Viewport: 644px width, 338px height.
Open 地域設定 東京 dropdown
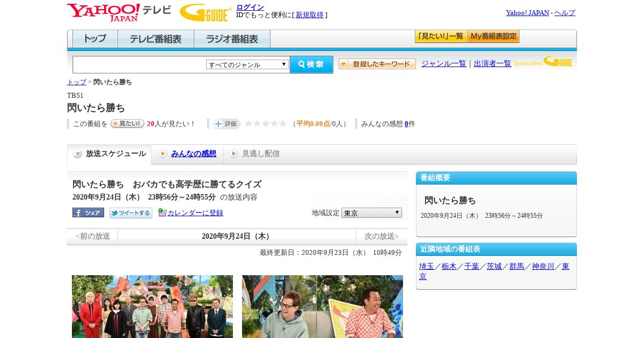click(371, 213)
